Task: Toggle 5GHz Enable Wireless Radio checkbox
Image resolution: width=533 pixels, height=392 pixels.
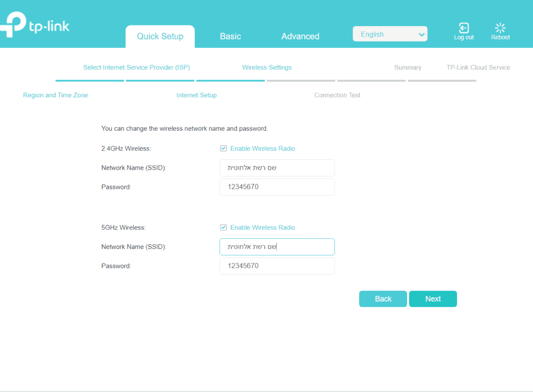Action: click(x=223, y=228)
